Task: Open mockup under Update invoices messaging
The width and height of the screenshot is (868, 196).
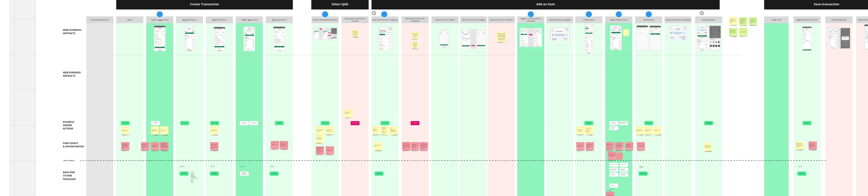Action: (x=560, y=35)
